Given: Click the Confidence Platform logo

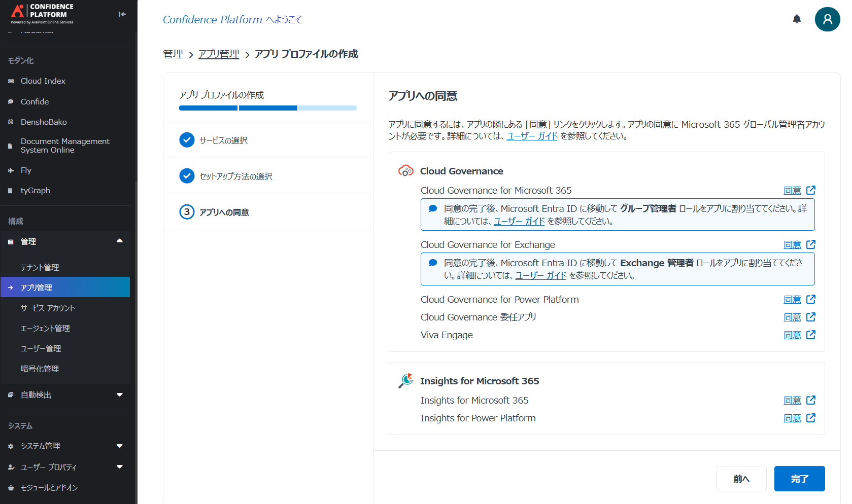Looking at the screenshot, I should (x=43, y=14).
